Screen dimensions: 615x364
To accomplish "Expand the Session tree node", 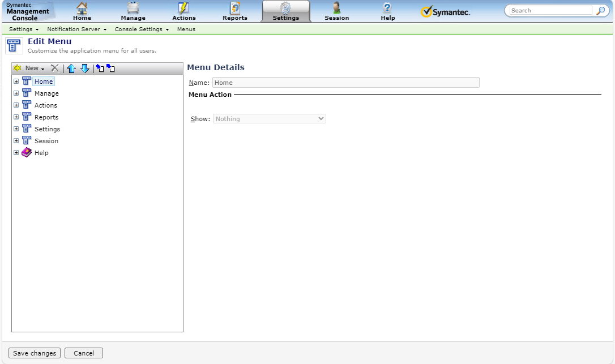I will click(16, 140).
